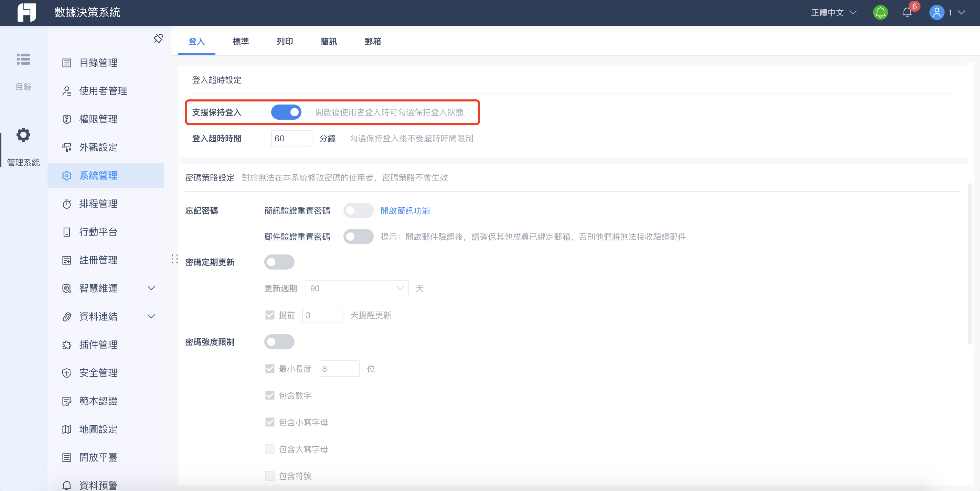This screenshot has width=980, height=491.
Task: Open 使用者管理 menu item
Action: (106, 91)
